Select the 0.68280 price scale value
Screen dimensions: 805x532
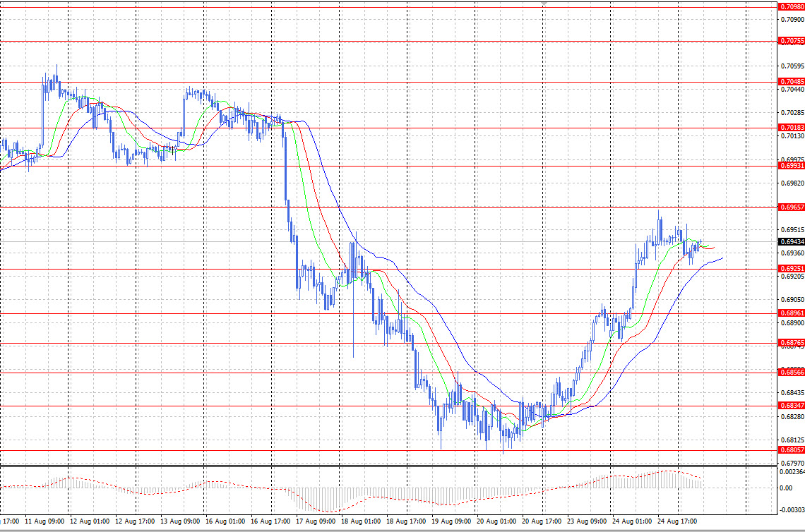[x=792, y=416]
